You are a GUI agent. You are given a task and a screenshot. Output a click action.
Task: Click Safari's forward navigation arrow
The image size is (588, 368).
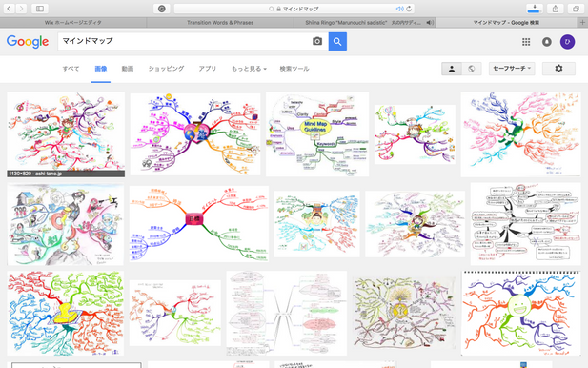(21, 9)
